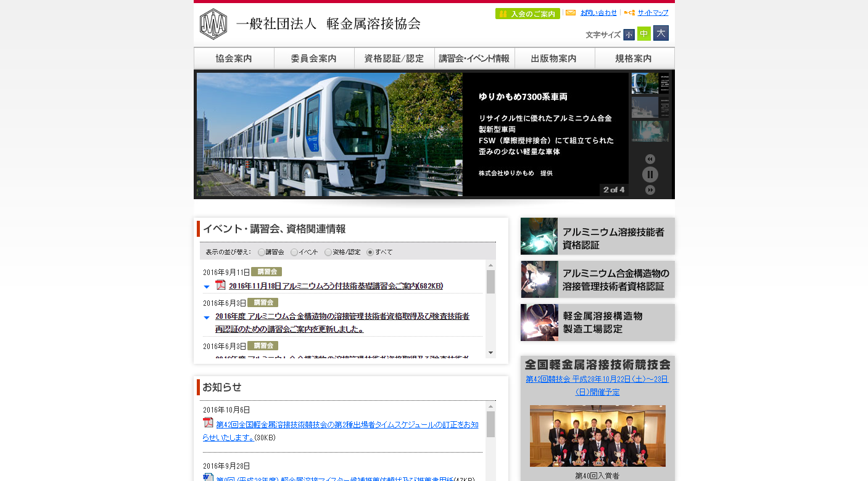Image resolution: width=868 pixels, height=481 pixels.
Task: Click the ゆりかもめ train slide image
Action: (329, 134)
